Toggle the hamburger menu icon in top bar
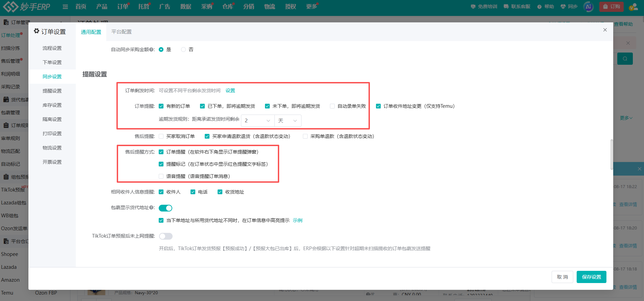Viewport: 644px width, 301px height. tap(65, 7)
